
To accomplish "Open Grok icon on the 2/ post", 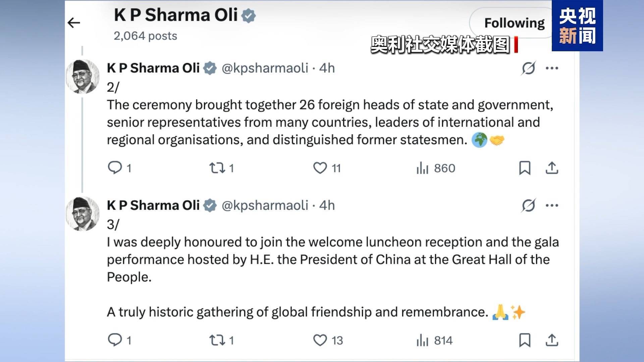I will pyautogui.click(x=528, y=68).
